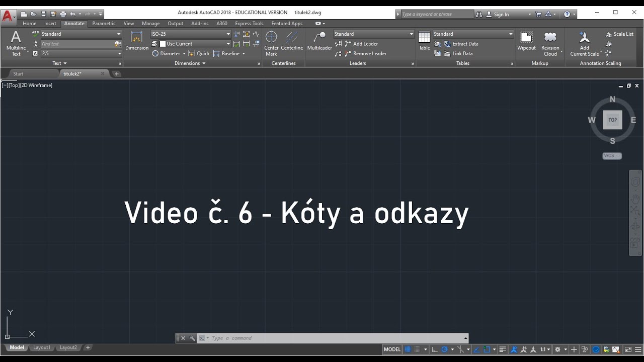
Task: Click the dimension layer color swatch
Action: [163, 44]
